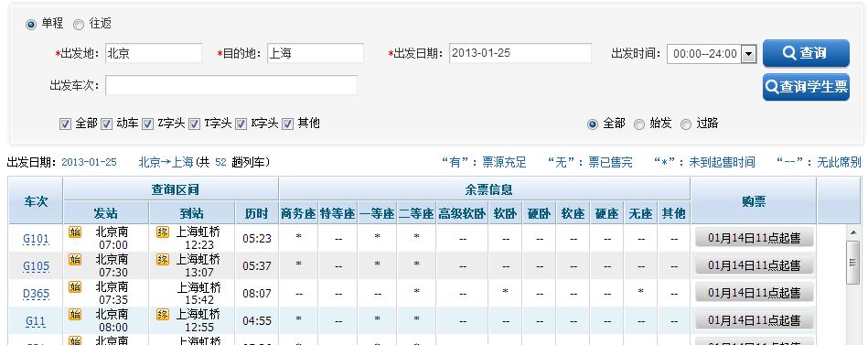Click the 始 origin icon in G11 row

(x=75, y=314)
